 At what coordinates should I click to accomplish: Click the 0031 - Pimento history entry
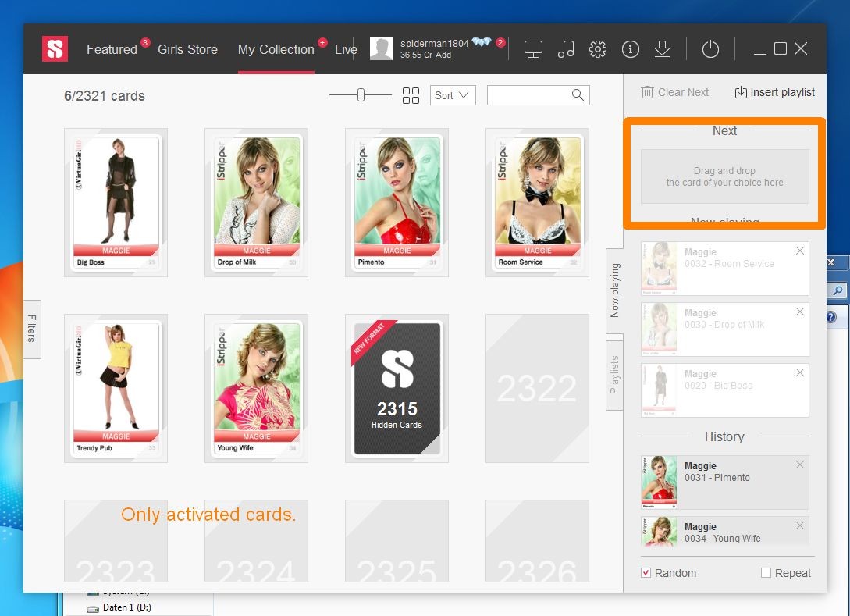tap(725, 482)
